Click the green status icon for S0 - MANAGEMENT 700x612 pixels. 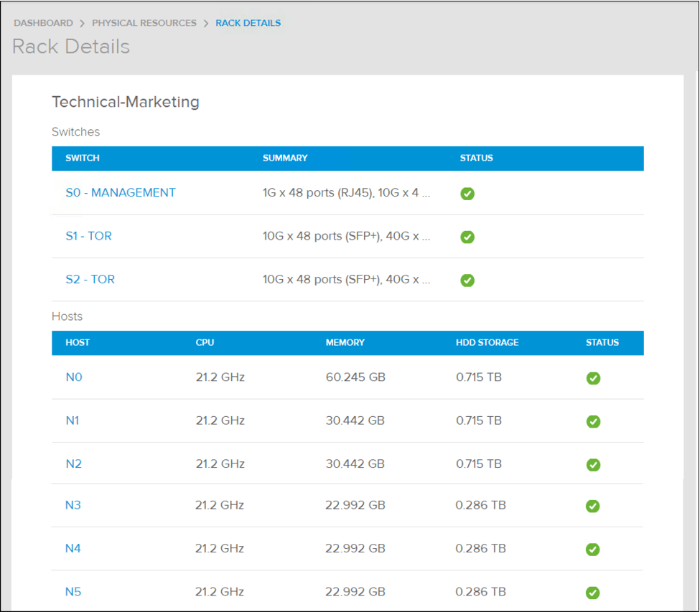pyautogui.click(x=467, y=194)
